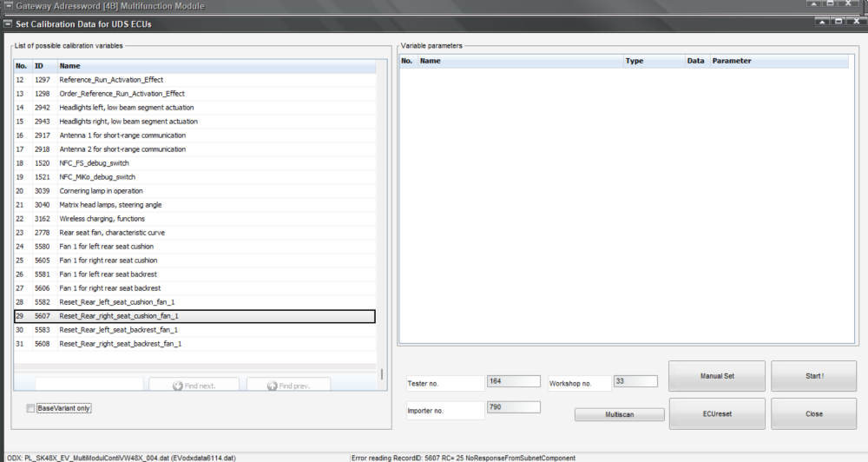Click the Tester no. value field

pyautogui.click(x=513, y=381)
